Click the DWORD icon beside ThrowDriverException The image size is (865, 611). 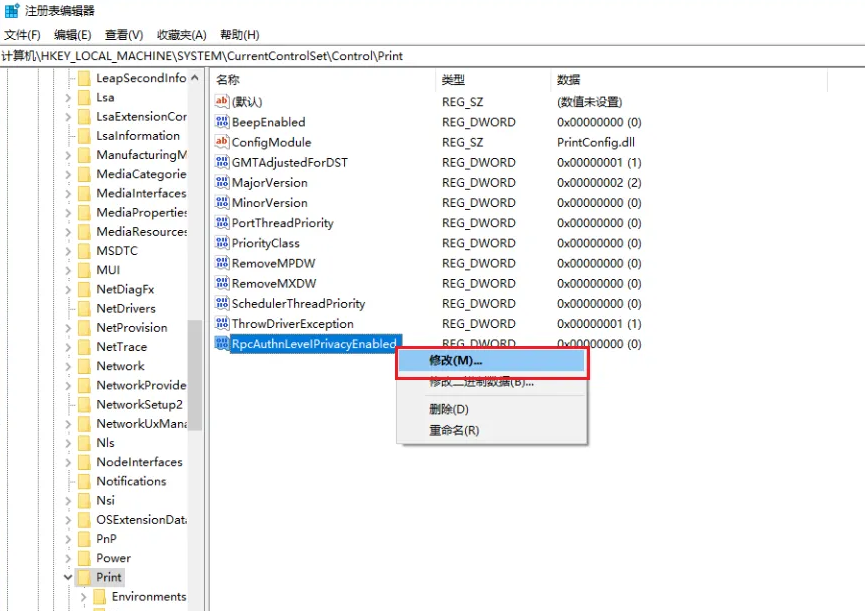pos(222,323)
